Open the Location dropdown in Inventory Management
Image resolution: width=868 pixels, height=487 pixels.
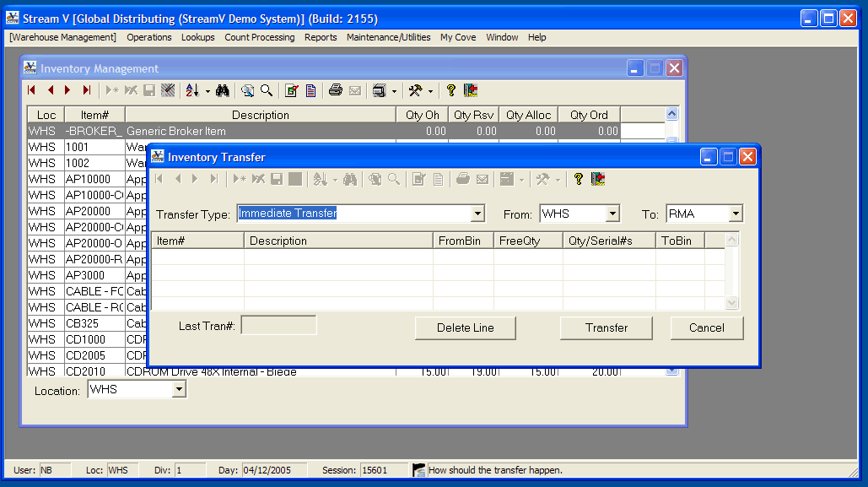[x=179, y=389]
